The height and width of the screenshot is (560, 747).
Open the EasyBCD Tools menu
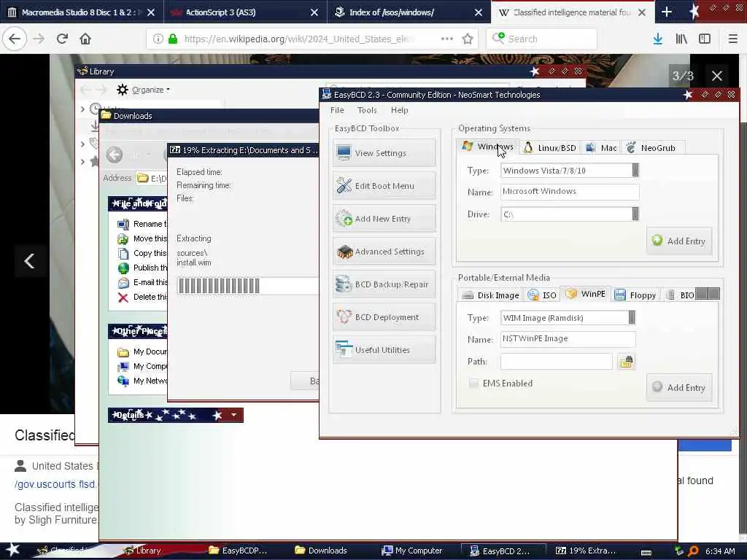coord(367,110)
